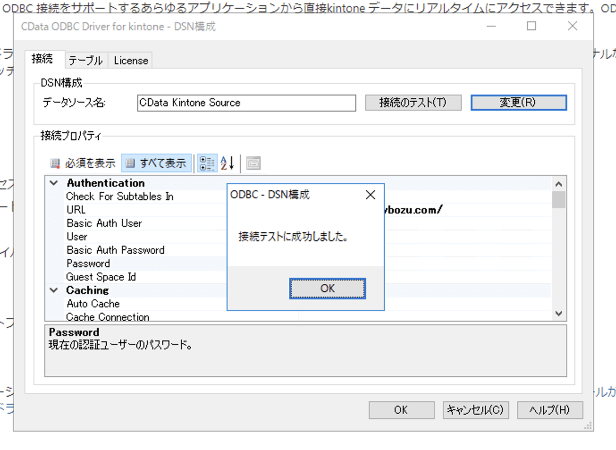This screenshot has width=616, height=450.
Task: Click the 接続のテスト(T) button
Action: (413, 103)
